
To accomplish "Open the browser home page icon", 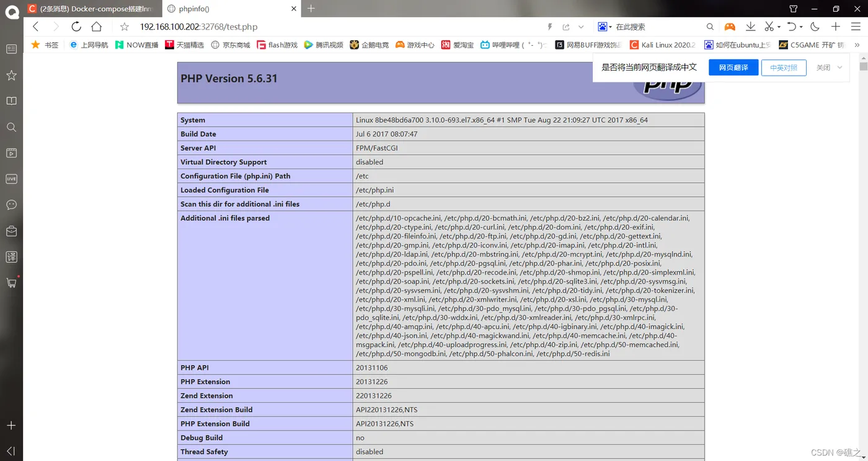I will [x=96, y=27].
